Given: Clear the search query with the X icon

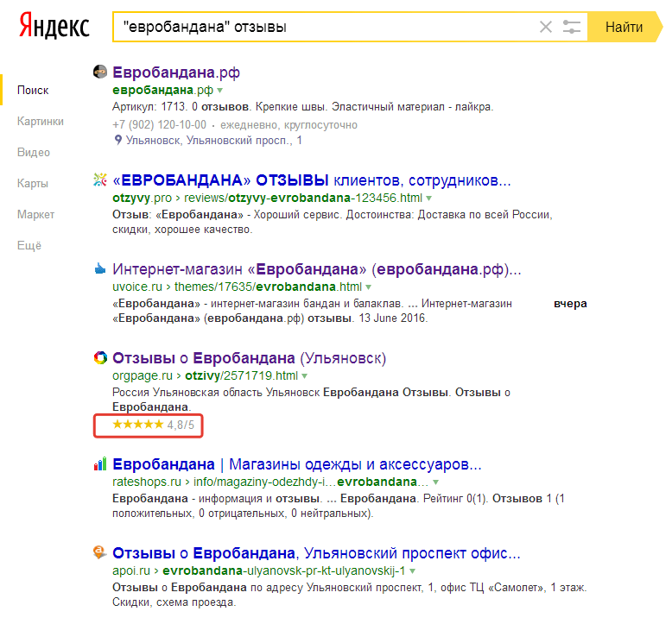Looking at the screenshot, I should pyautogui.click(x=546, y=27).
